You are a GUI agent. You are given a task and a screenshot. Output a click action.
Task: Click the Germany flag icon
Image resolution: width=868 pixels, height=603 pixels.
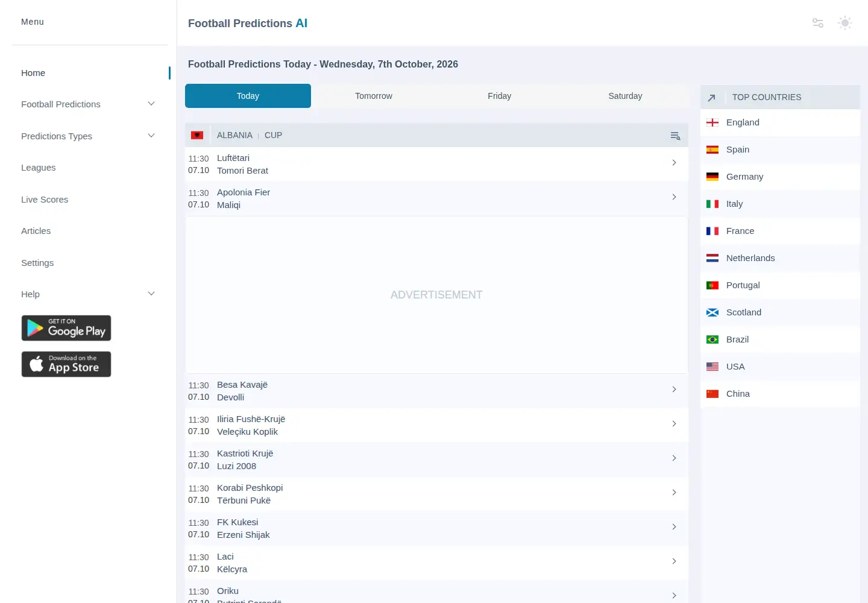tap(712, 177)
